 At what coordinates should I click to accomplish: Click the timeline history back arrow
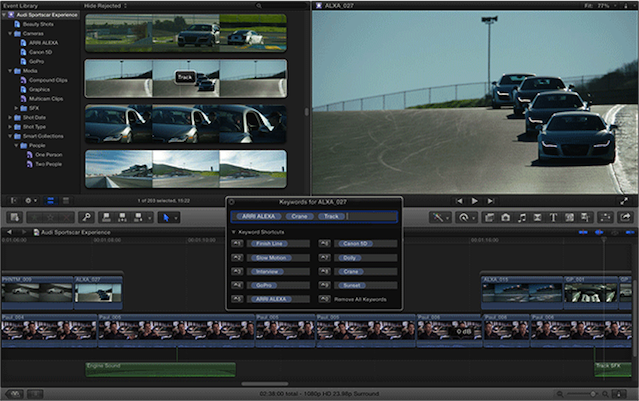(x=9, y=232)
